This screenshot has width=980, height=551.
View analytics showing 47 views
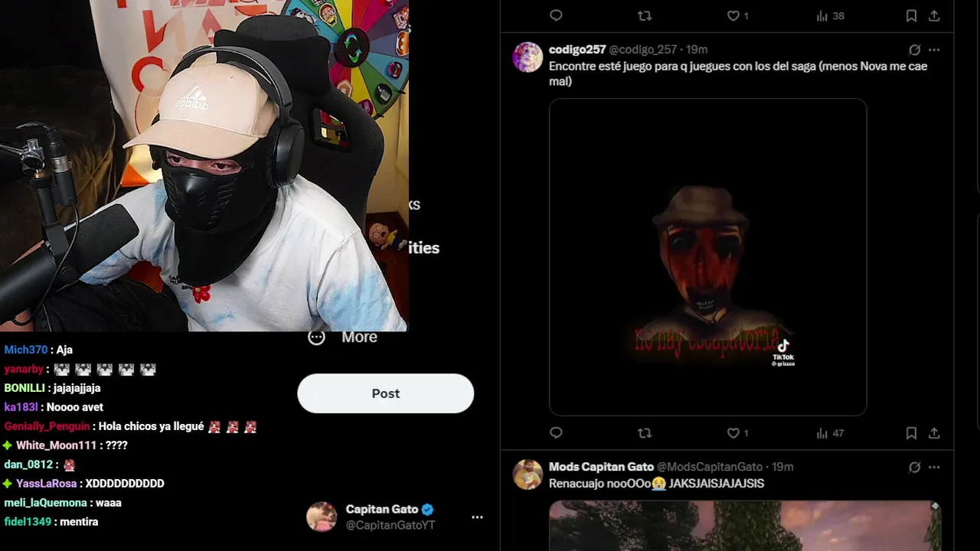pyautogui.click(x=830, y=433)
